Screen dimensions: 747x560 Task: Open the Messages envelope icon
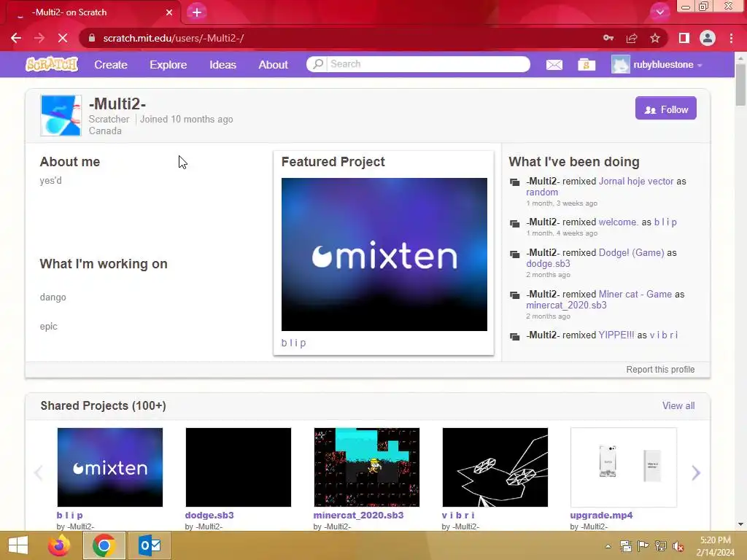[554, 65]
